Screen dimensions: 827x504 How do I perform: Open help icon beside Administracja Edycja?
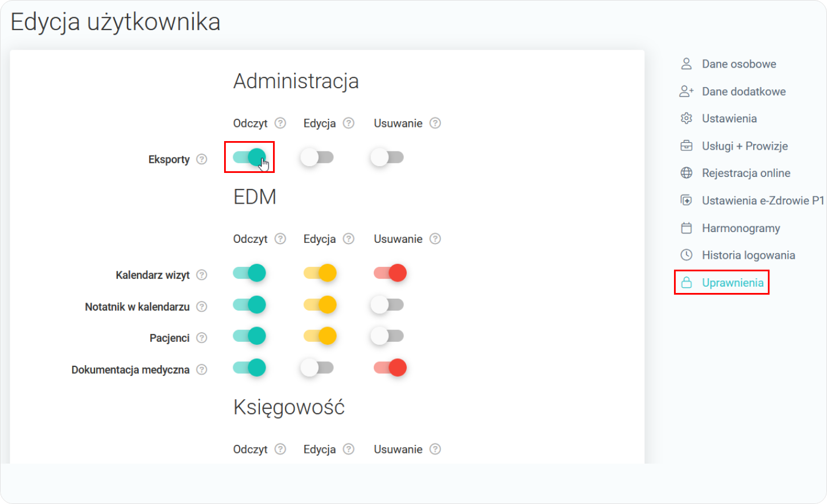pos(349,123)
